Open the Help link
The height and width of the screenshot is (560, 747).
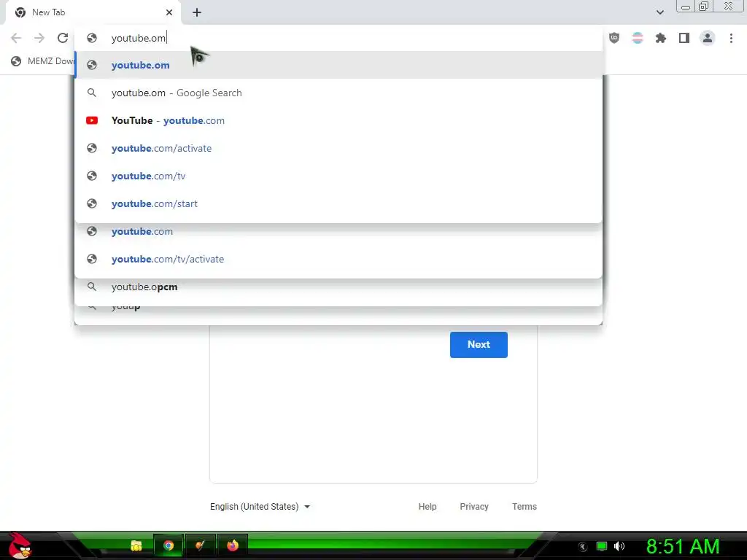pos(427,507)
